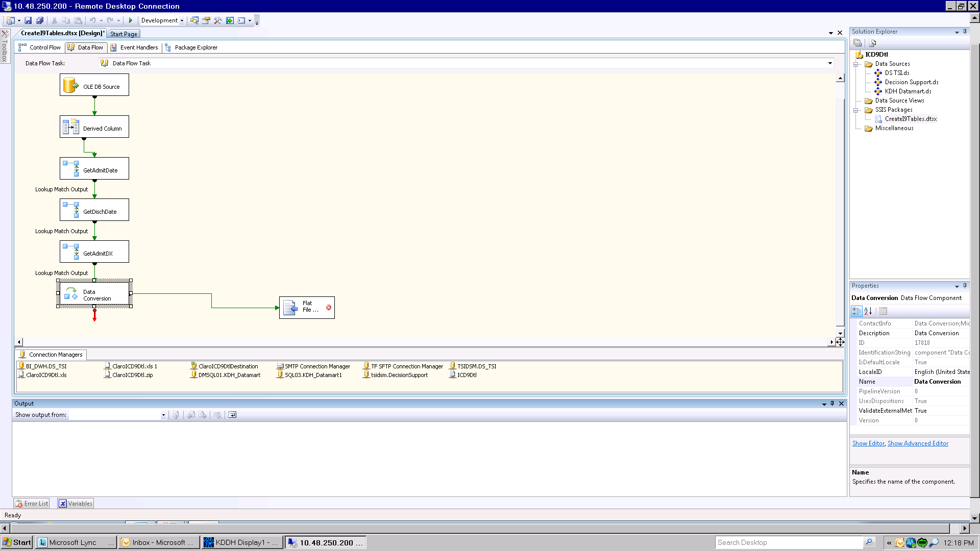Toggle auto-hide pin on Solution Explorer
Image resolution: width=980 pixels, height=551 pixels.
pos(965,32)
